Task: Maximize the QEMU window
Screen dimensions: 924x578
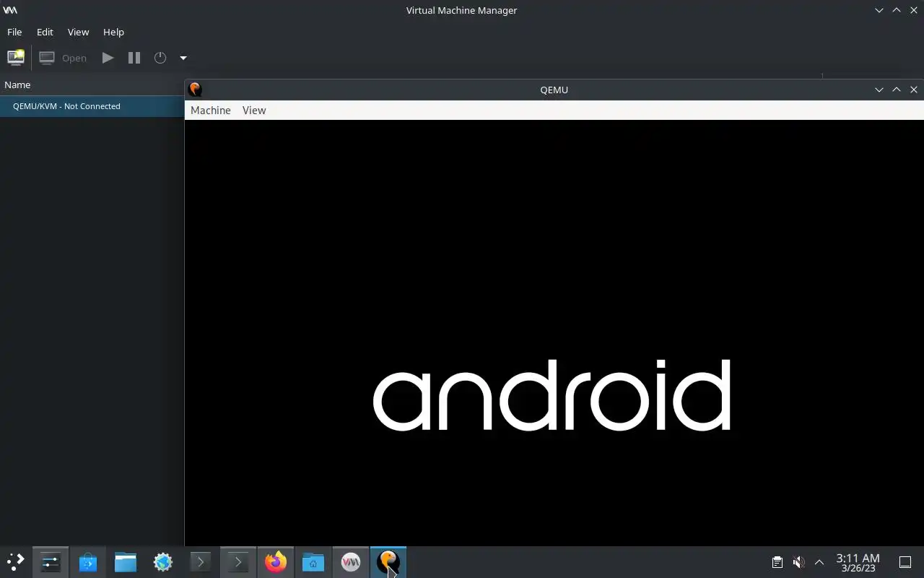Action: coord(897,90)
